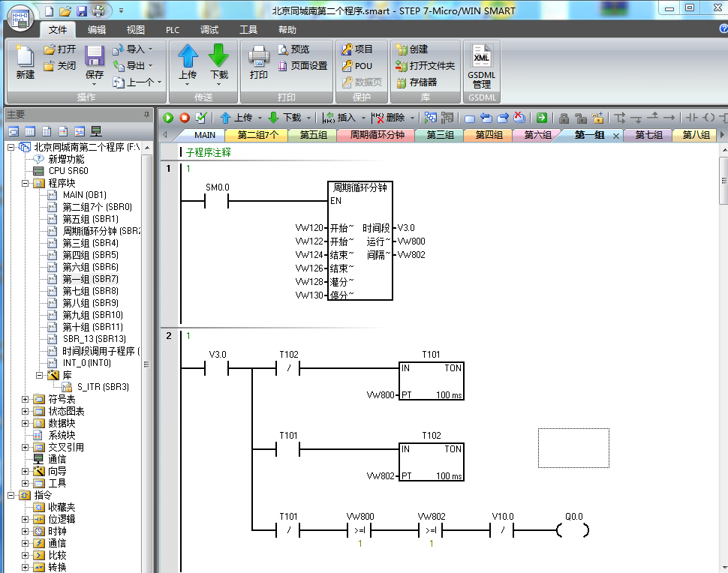Click the New project (新建) icon
This screenshot has height=573, width=728.
[25, 63]
